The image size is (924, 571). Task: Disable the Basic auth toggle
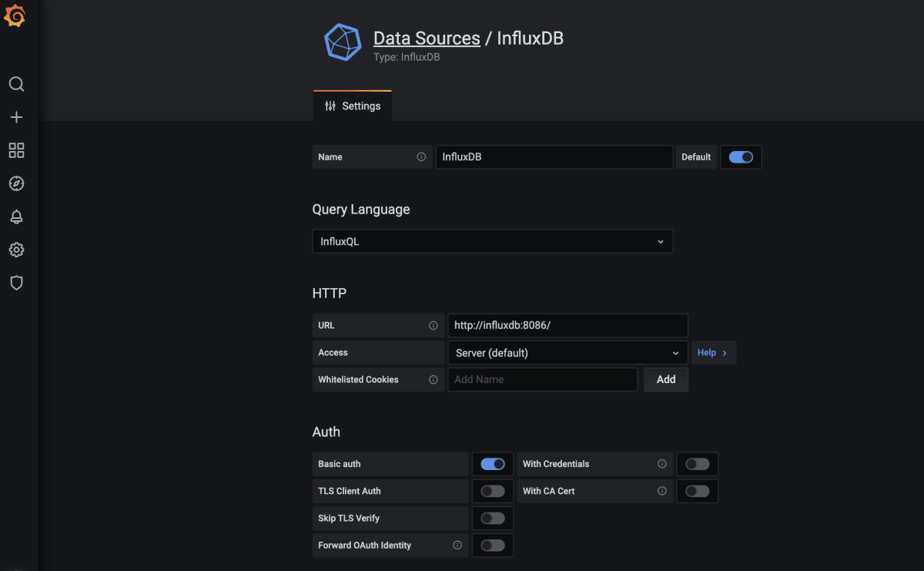coord(493,464)
